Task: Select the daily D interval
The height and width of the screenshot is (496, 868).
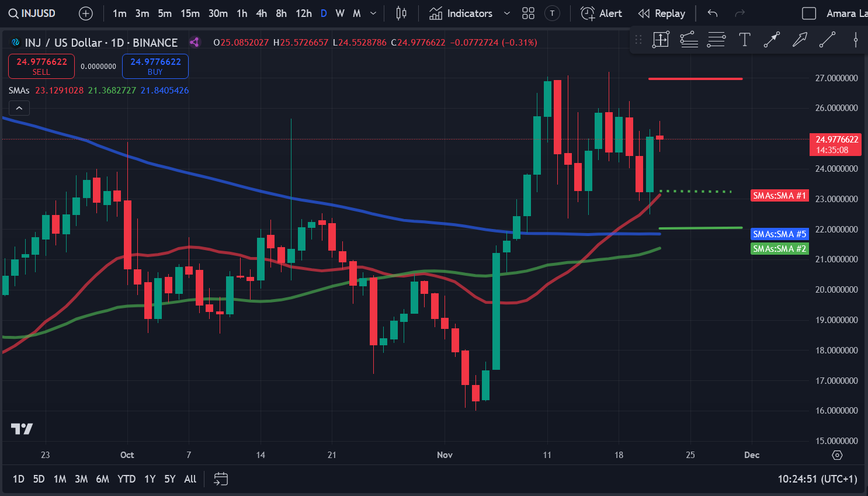Action: point(324,13)
